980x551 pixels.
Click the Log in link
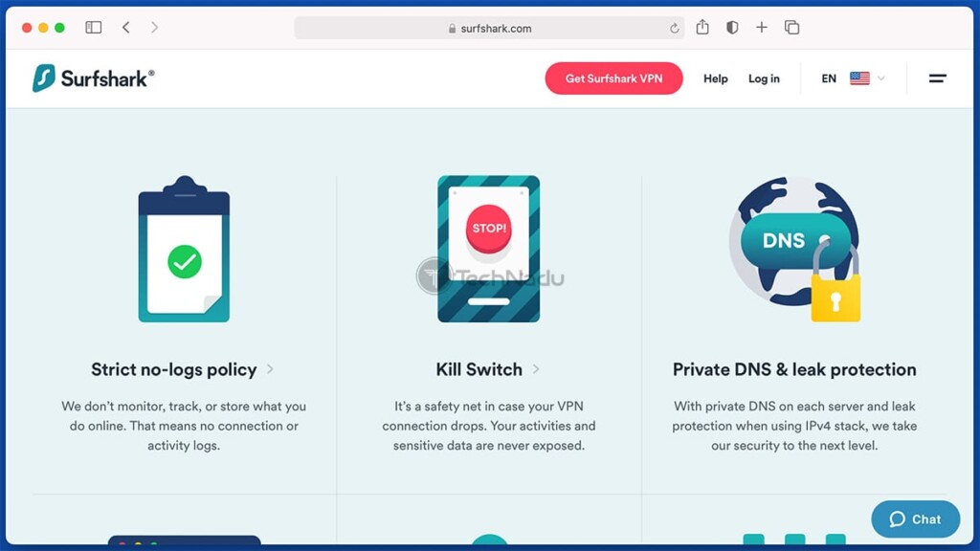pos(764,78)
